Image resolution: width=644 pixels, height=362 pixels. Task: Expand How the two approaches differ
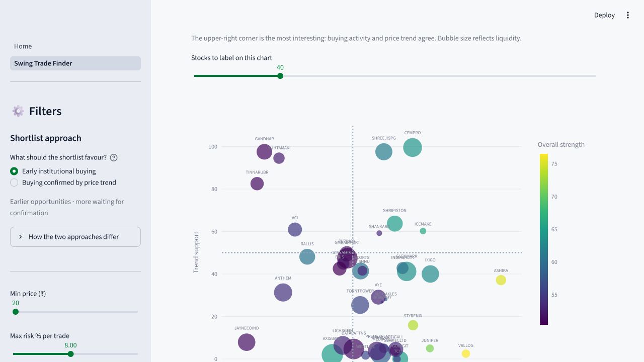pos(75,237)
